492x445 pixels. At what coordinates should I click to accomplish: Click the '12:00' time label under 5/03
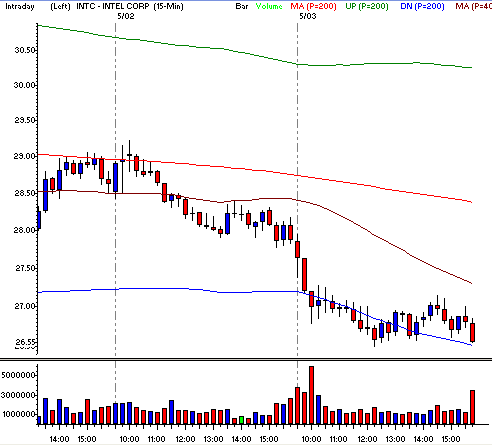367,439
